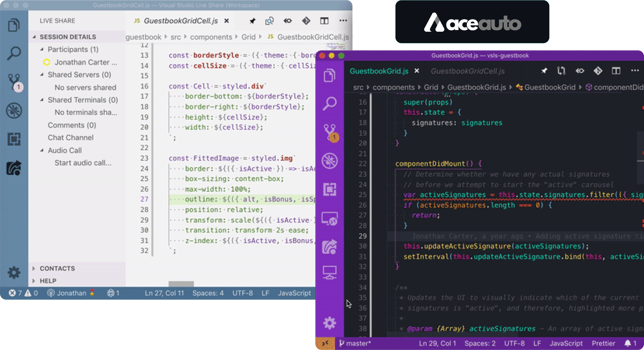Open the Manage gear in the purple window
This screenshot has width=644, height=350.
click(x=330, y=323)
